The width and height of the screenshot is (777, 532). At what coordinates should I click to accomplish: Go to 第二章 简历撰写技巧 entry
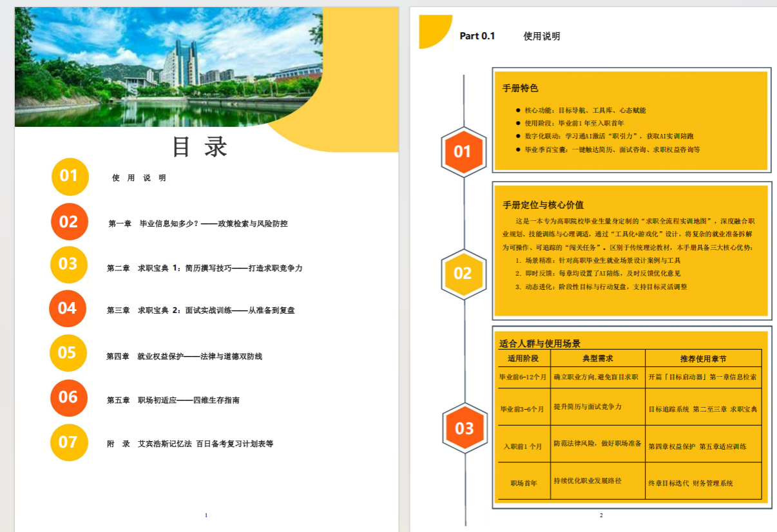(x=204, y=268)
